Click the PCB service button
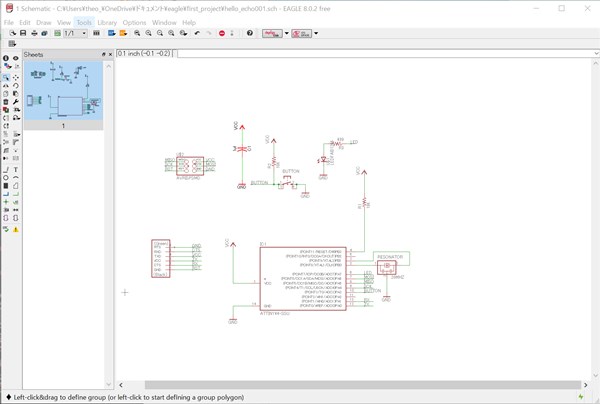Viewport: 600px width, 404px height. [x=302, y=33]
